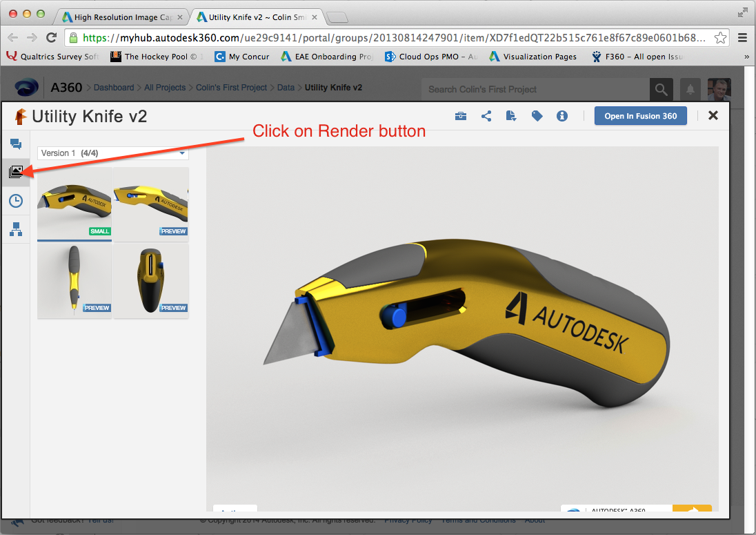The image size is (756, 535).
Task: Open the toolbox icon in top toolbar
Action: coord(461,116)
